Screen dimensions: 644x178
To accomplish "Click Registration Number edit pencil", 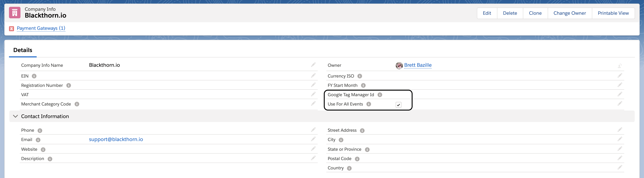I will point(313,85).
